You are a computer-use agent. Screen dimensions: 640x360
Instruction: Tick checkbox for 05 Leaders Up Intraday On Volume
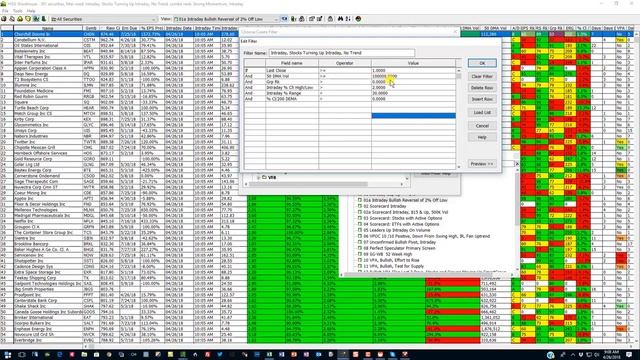click(x=360, y=230)
